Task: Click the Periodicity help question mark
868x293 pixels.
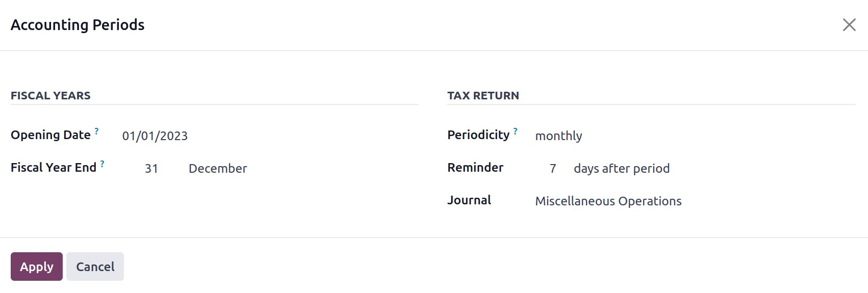Action: 515,131
